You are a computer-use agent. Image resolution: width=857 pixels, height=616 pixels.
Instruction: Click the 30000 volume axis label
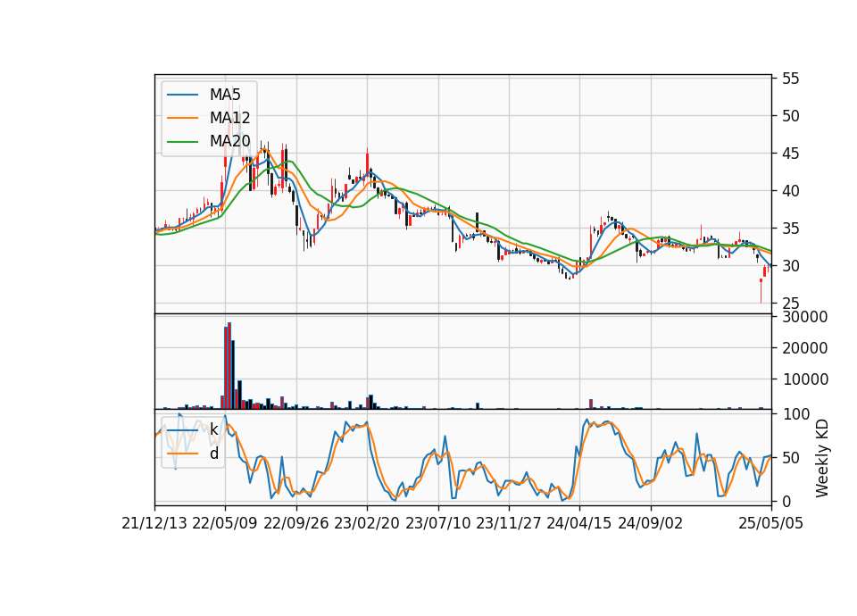coord(804,317)
